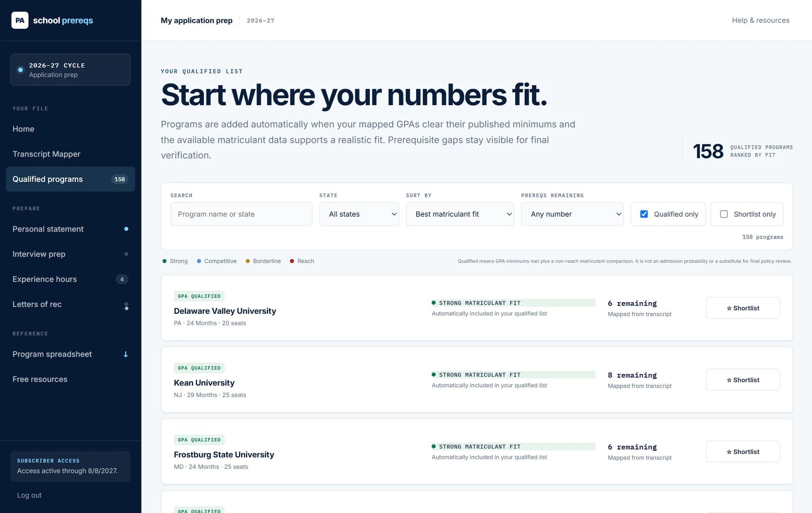Click the 158 count badge on Qualified programs
The width and height of the screenshot is (812, 513).
(120, 179)
